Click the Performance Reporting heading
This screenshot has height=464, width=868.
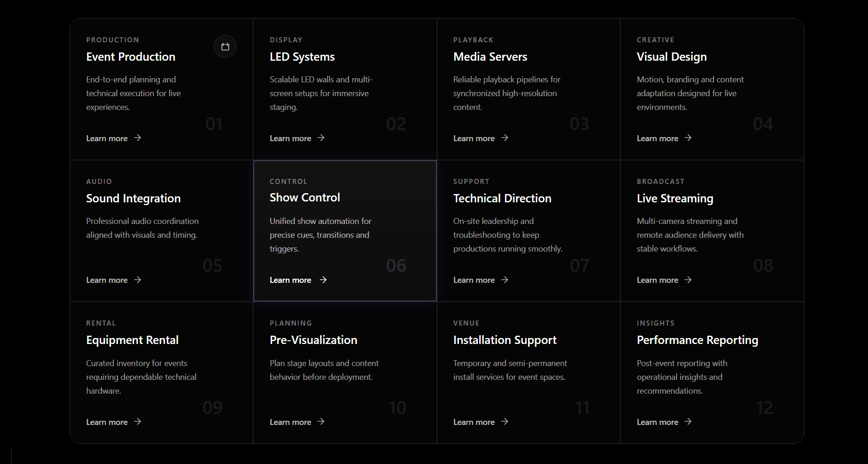click(698, 340)
